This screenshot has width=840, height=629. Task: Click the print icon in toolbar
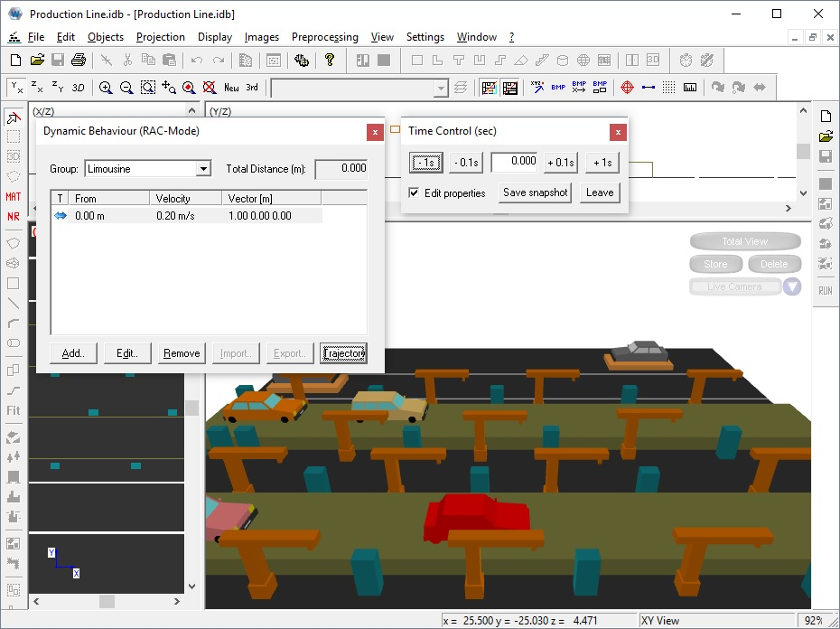point(79,61)
